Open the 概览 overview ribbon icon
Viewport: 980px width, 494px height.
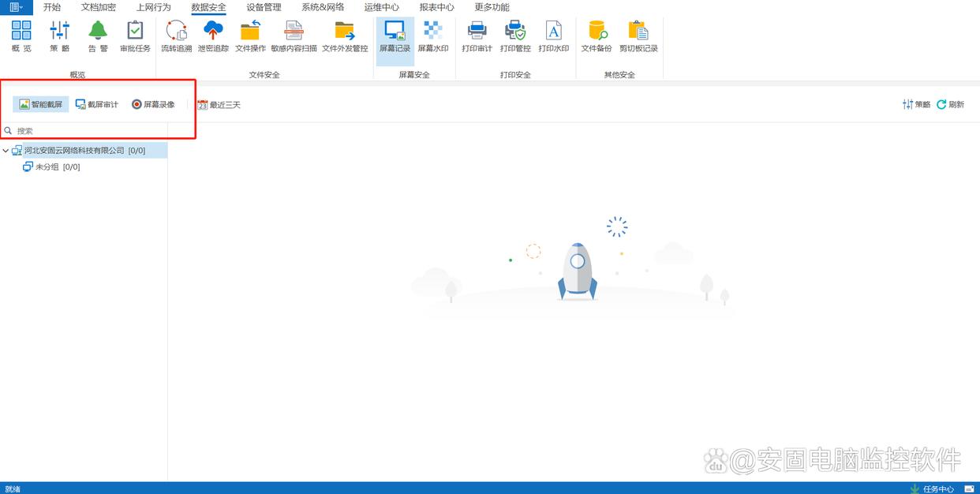(21, 37)
